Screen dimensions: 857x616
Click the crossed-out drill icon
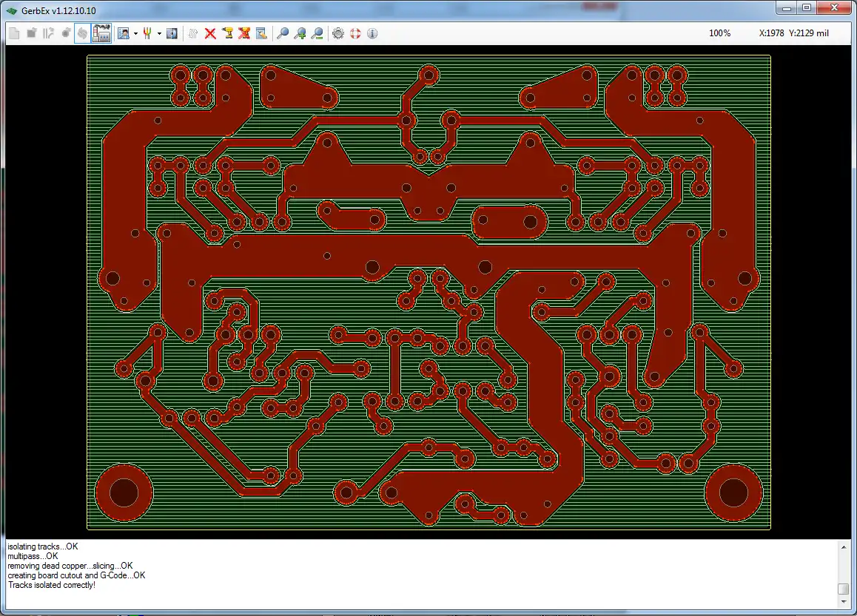tap(244, 33)
